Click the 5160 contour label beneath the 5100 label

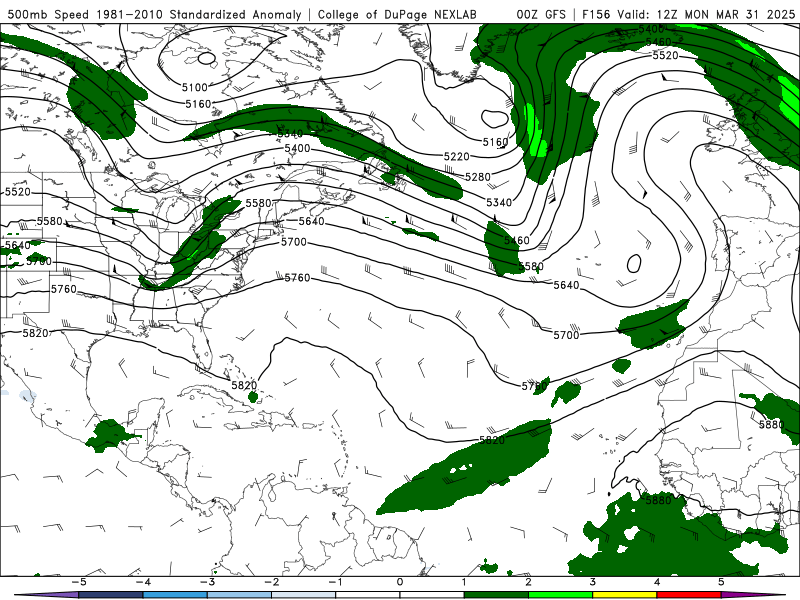click(x=198, y=104)
